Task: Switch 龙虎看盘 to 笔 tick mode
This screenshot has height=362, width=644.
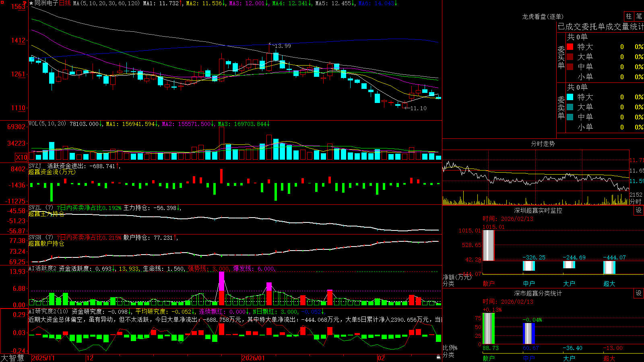Action: [639, 16]
